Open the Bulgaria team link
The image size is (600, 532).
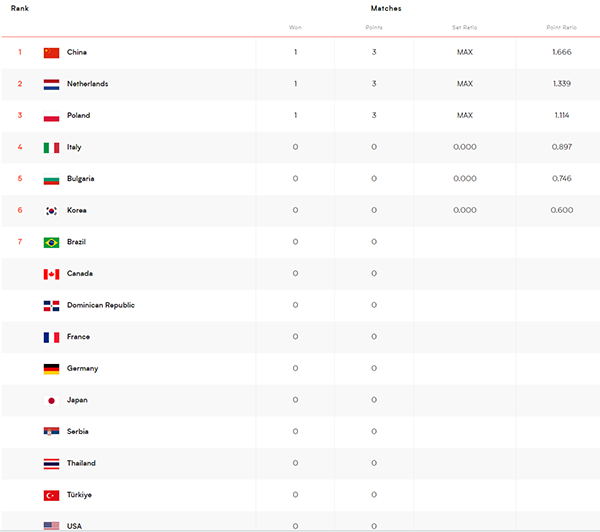(80, 179)
